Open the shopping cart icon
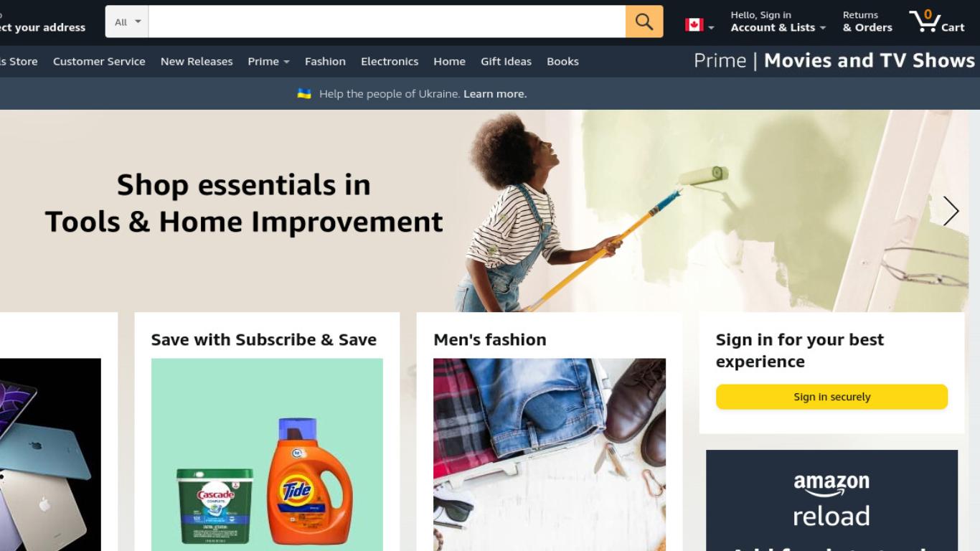Screen dimensions: 980x551 (x=936, y=22)
